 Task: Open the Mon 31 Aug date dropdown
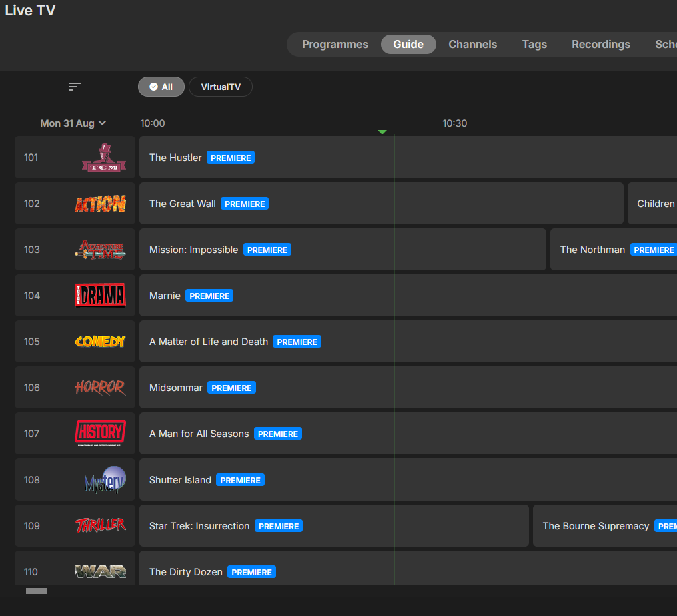(73, 123)
